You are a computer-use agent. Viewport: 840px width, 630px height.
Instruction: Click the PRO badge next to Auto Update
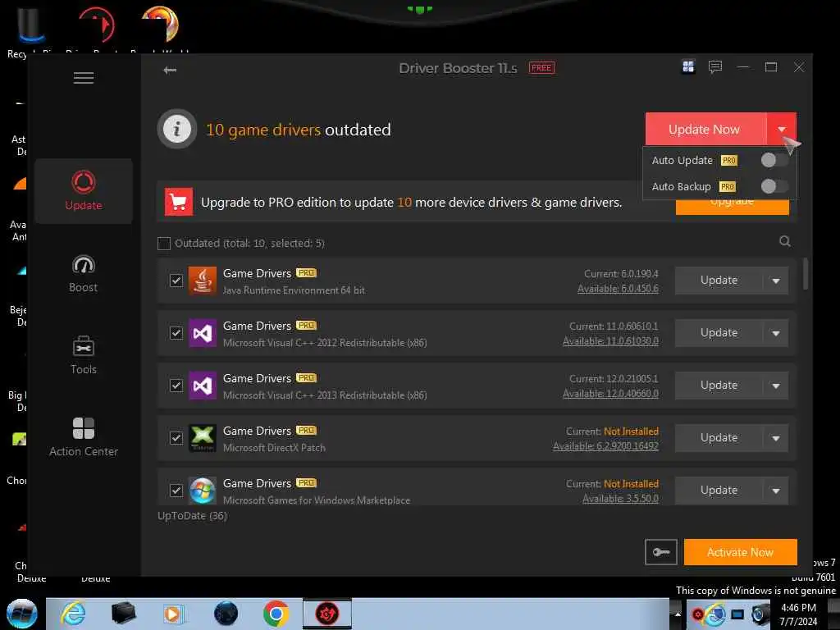tap(729, 161)
